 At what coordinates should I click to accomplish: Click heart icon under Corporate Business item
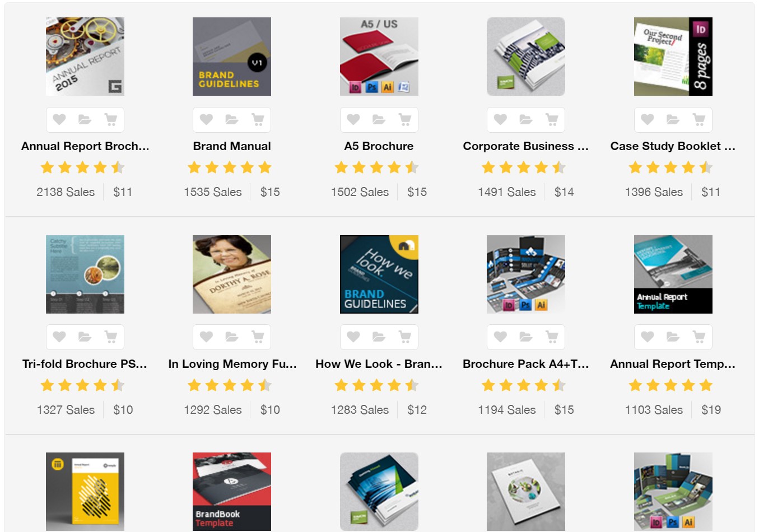500,119
